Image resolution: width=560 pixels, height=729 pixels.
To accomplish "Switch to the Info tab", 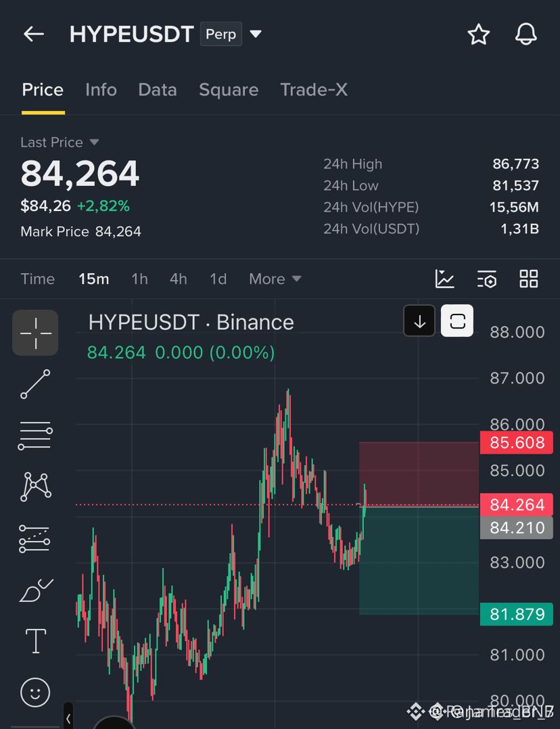I will pos(101,90).
